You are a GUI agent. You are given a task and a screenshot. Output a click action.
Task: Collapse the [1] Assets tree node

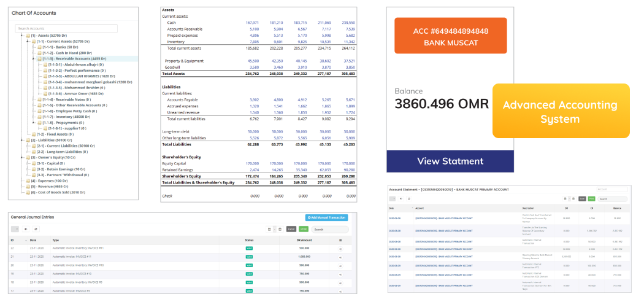pyautogui.click(x=23, y=36)
